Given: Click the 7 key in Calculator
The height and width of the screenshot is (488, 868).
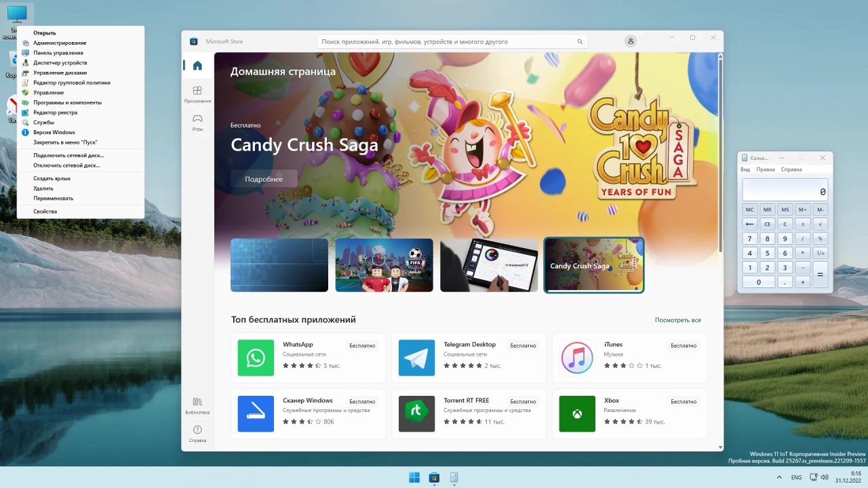Looking at the screenshot, I should coord(749,239).
